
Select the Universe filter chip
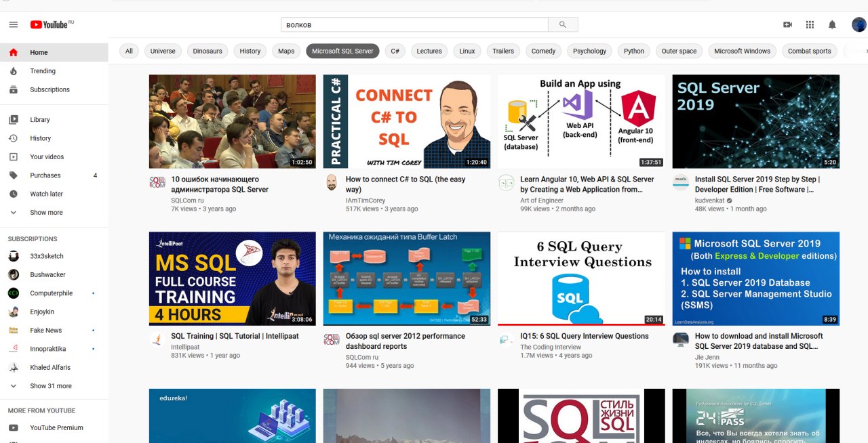coord(163,51)
